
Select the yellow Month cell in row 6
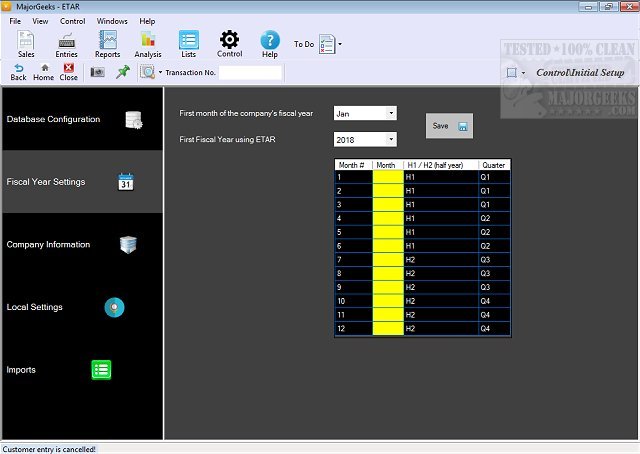tap(388, 246)
